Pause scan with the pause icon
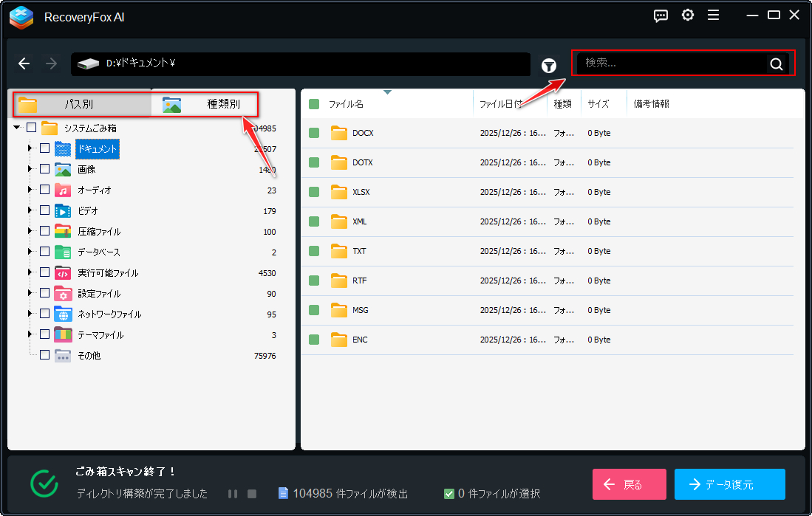 (x=233, y=493)
